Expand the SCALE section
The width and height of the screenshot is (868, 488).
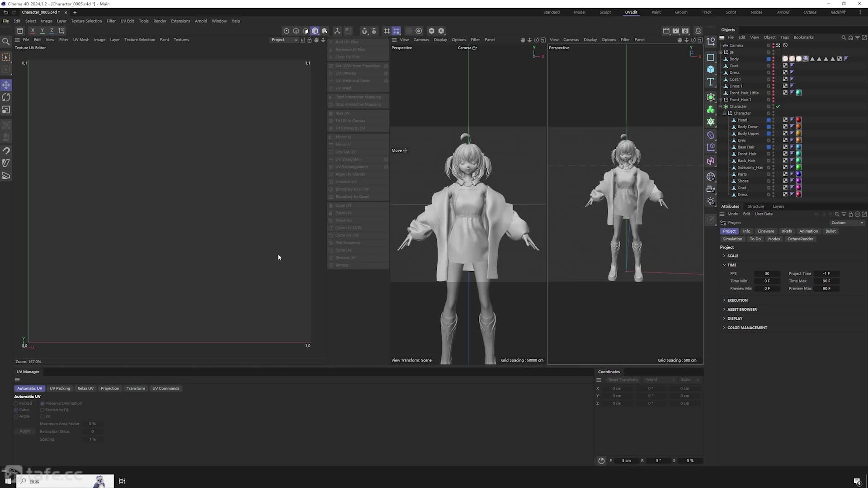click(x=724, y=256)
